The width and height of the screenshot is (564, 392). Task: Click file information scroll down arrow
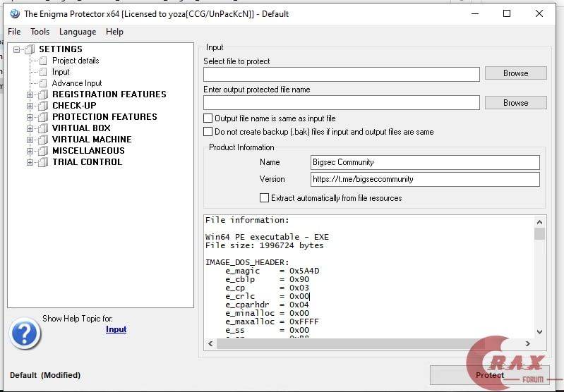pos(539,332)
